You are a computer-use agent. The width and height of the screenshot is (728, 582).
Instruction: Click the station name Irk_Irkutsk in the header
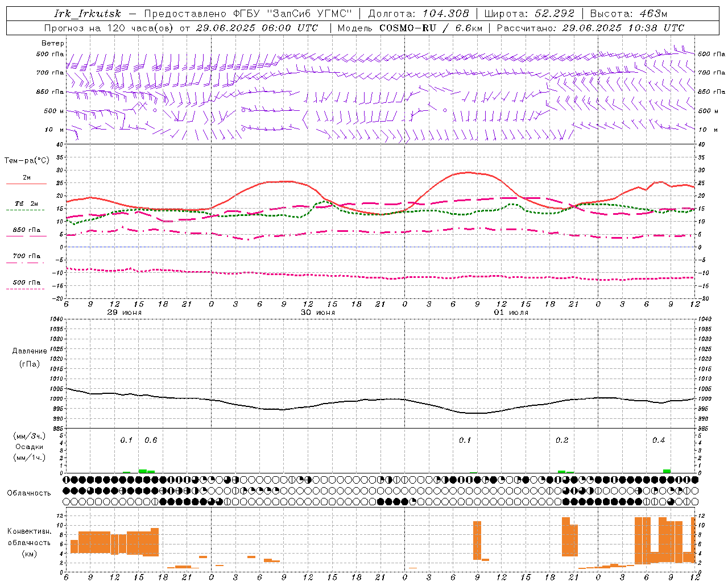[x=88, y=14]
